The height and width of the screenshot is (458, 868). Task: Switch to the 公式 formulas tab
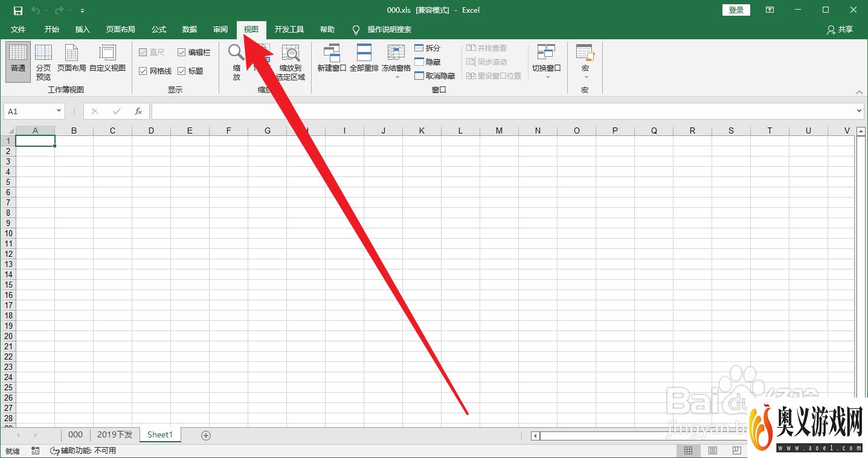click(159, 30)
